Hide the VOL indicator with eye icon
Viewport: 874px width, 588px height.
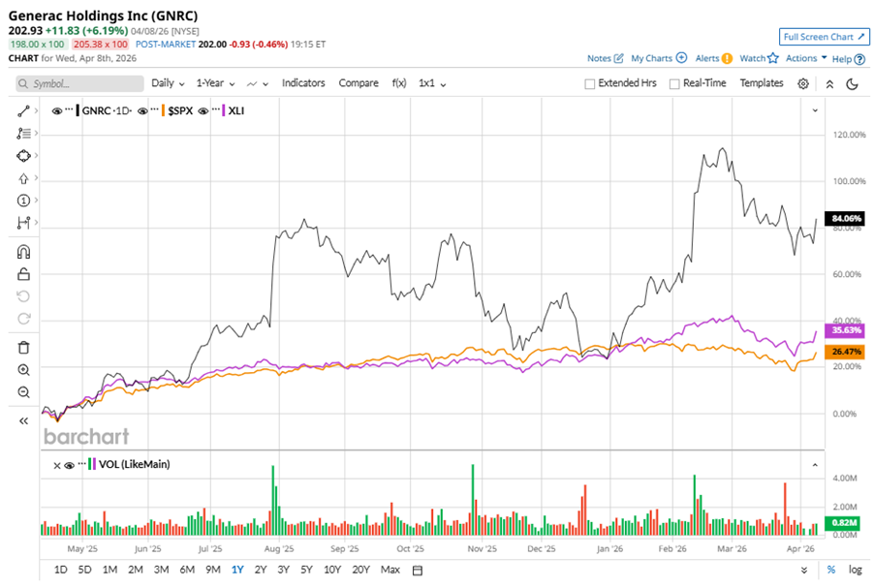pos(69,465)
